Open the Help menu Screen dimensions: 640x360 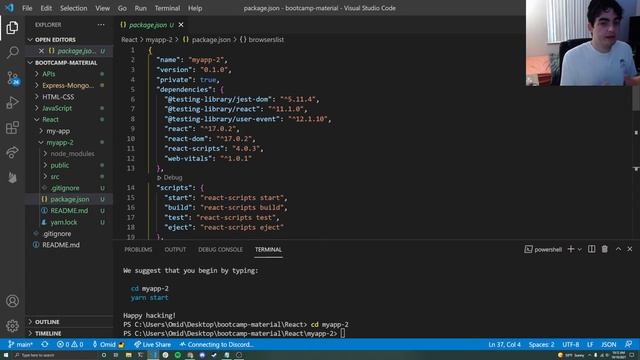pos(195,8)
